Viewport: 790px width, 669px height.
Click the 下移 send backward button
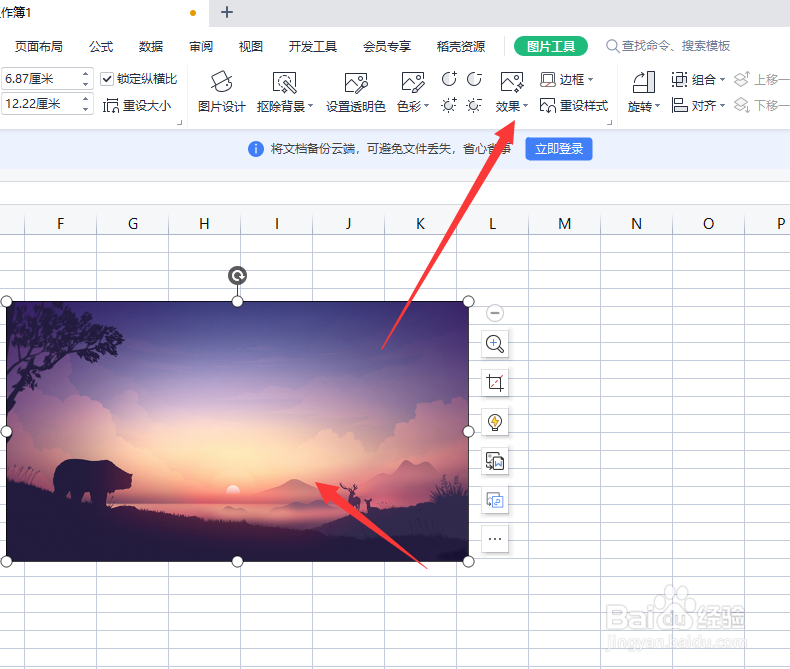[761, 106]
